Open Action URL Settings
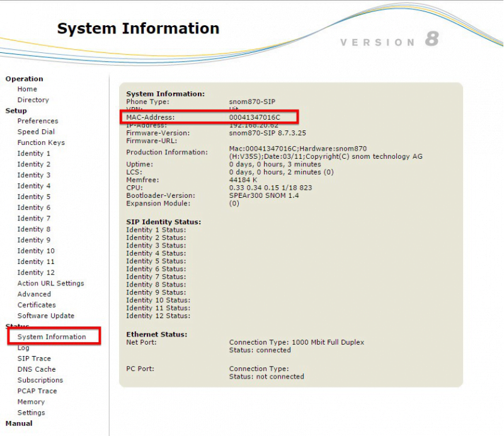Screen dimensions: 504x436 (x=51, y=284)
